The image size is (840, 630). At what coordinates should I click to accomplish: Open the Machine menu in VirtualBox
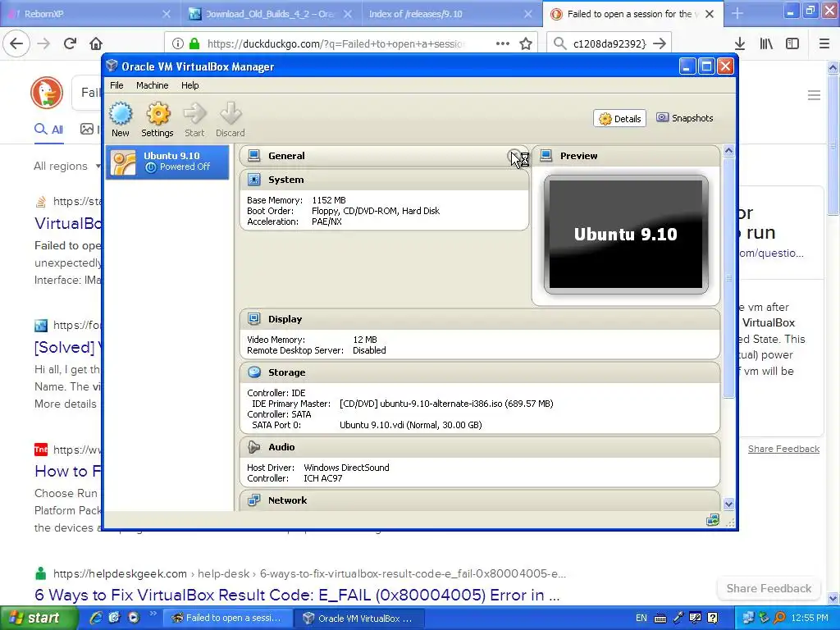tap(152, 85)
